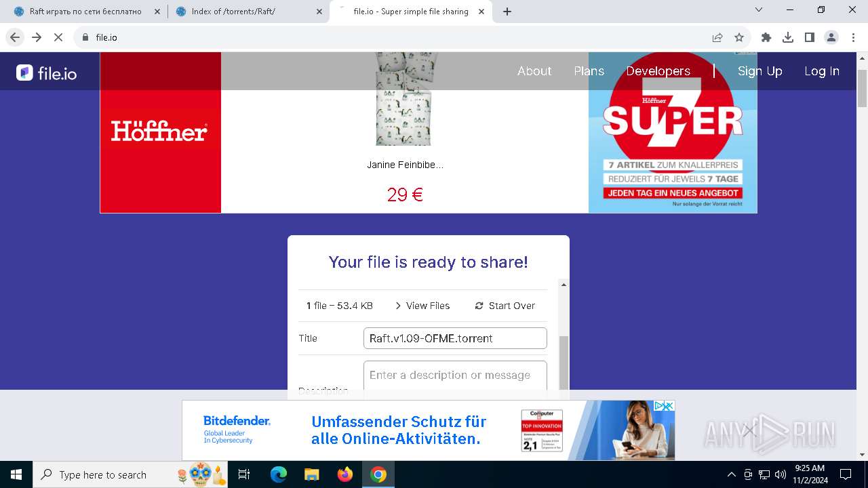Go back using browser back arrow
The width and height of the screenshot is (868, 488).
pos(15,37)
